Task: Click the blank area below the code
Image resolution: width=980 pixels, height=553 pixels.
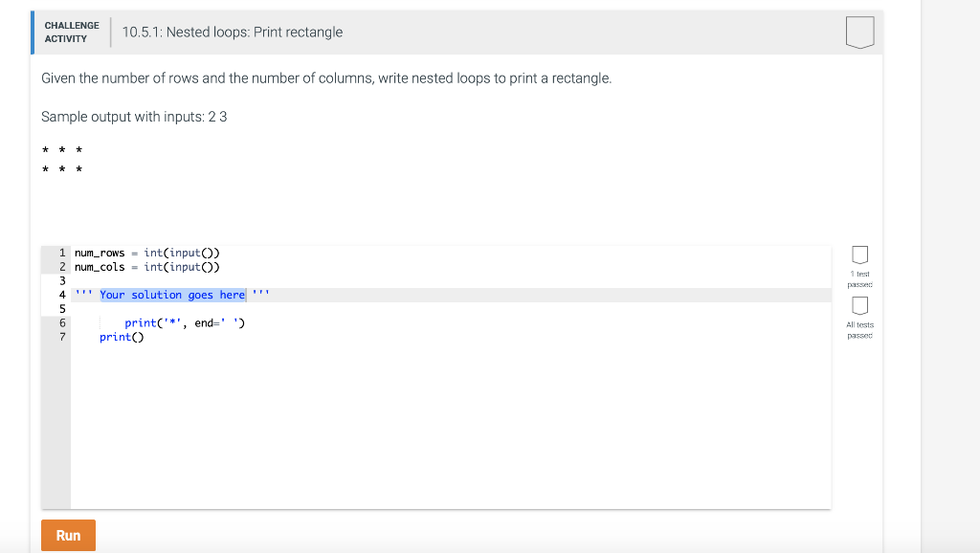Action: [451, 425]
